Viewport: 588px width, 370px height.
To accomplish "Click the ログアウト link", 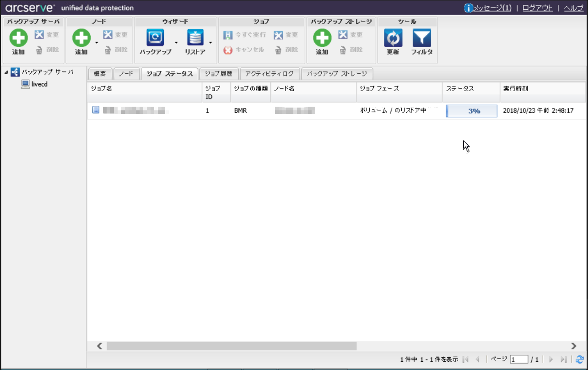I will pos(537,8).
